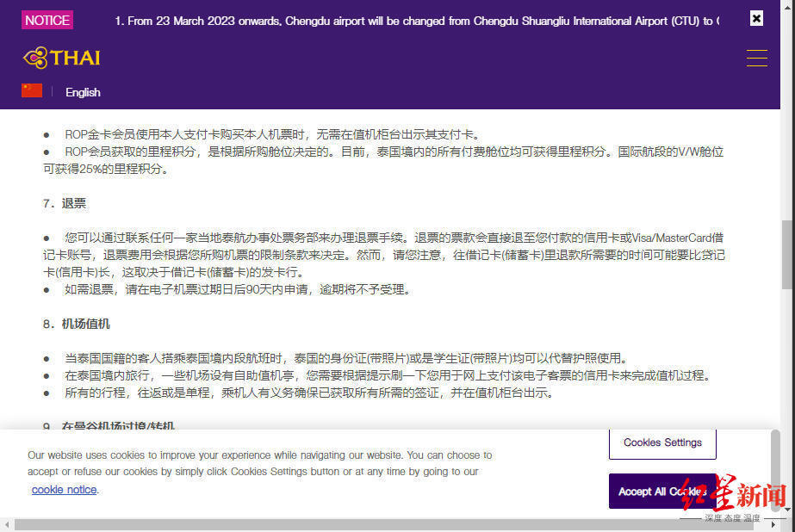795x532 pixels.
Task: Open Cookies Settings
Action: [x=662, y=442]
